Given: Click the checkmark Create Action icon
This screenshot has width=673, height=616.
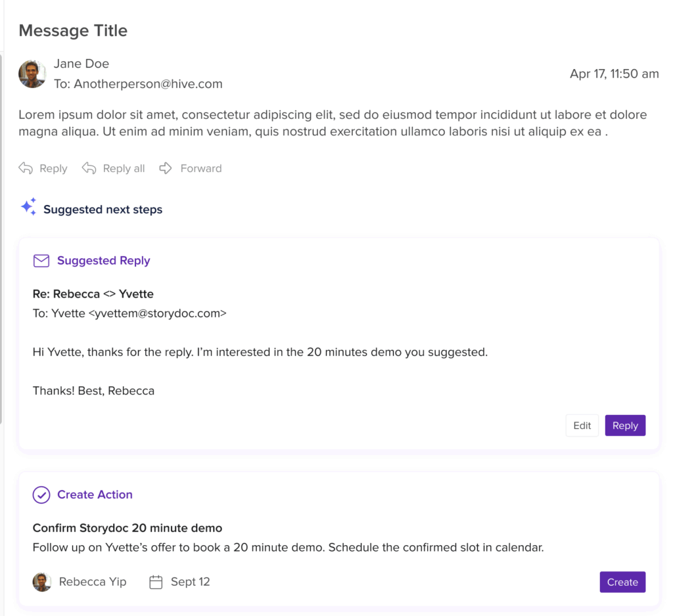Looking at the screenshot, I should coord(41,495).
